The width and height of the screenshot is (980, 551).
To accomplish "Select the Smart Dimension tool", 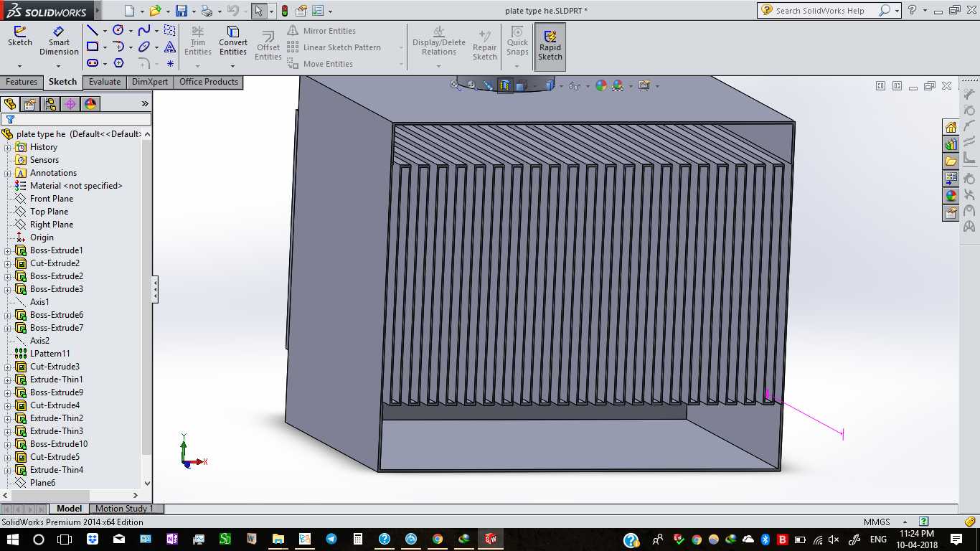I will (x=59, y=40).
